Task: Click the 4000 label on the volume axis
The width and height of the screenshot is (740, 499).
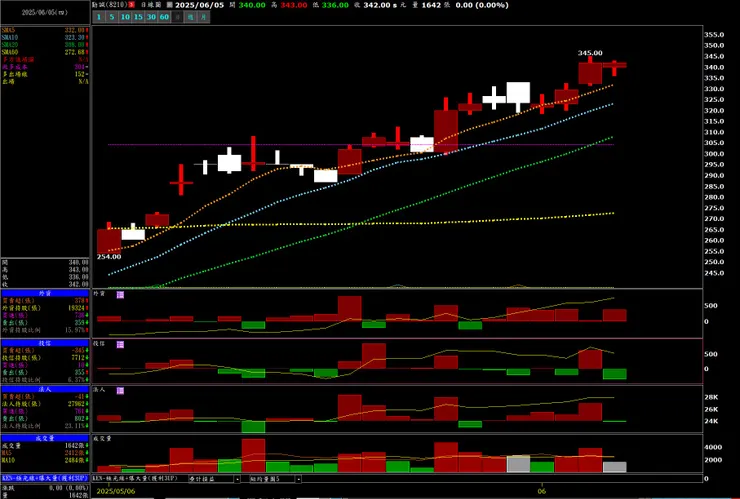Action: tap(713, 447)
